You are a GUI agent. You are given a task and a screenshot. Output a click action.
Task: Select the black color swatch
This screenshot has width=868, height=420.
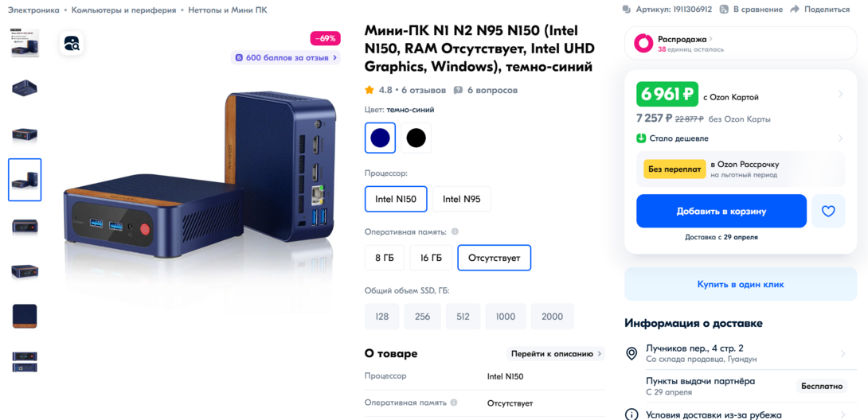coord(416,138)
